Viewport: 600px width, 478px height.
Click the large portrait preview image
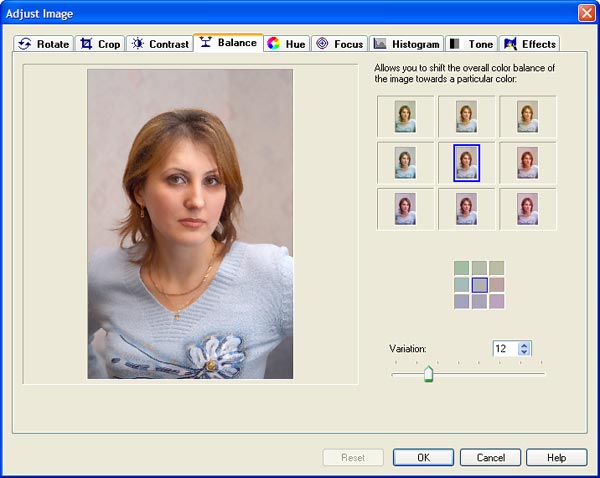pos(190,224)
